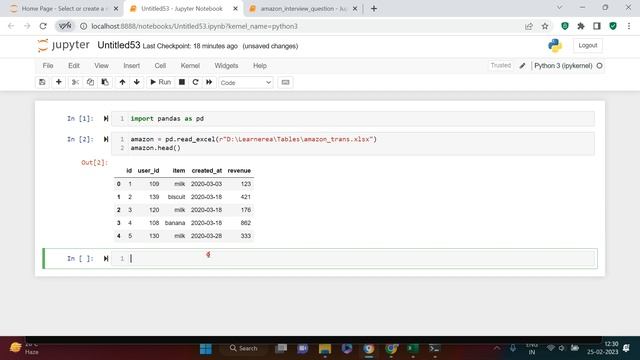The height and width of the screenshot is (360, 640).
Task: Open the Windows Start menu
Action: click(206, 349)
